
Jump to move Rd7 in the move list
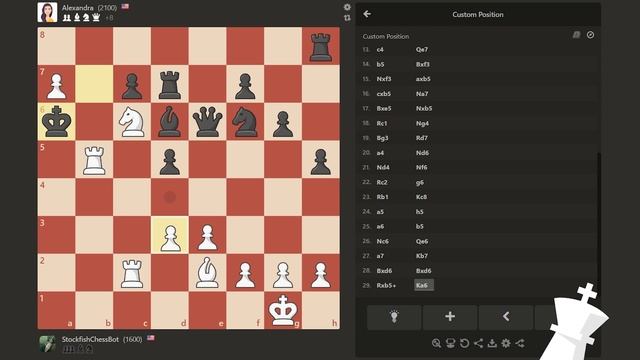[x=422, y=138]
